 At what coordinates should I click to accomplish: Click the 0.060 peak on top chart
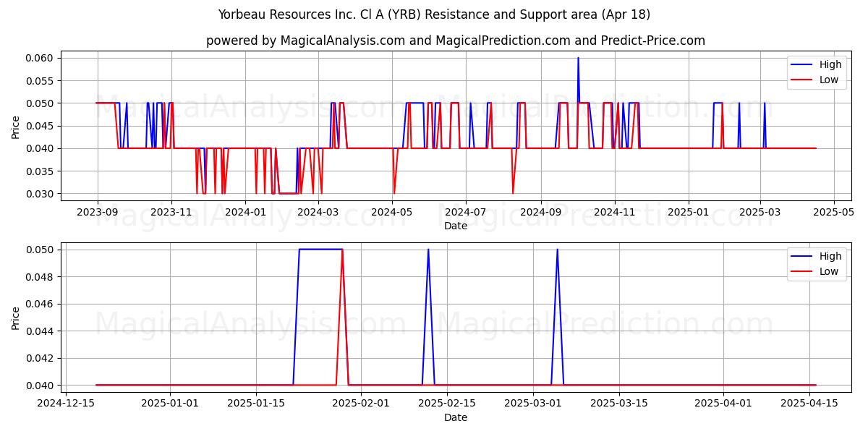pyautogui.click(x=578, y=59)
